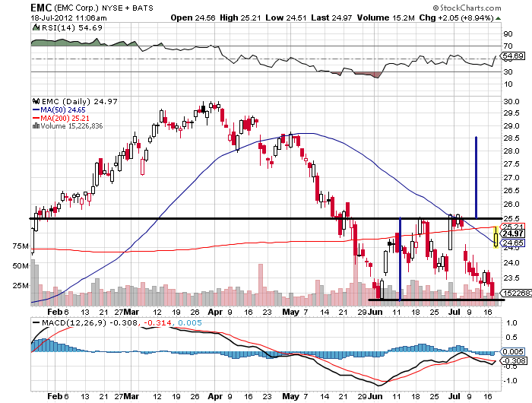Click the 28.5 price axis label

(511, 138)
